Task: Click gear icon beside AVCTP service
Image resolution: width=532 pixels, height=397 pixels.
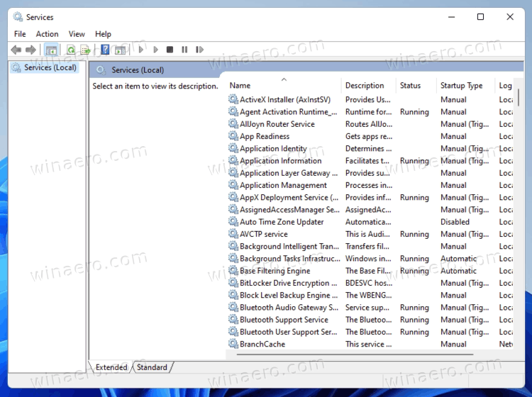Action: point(233,234)
